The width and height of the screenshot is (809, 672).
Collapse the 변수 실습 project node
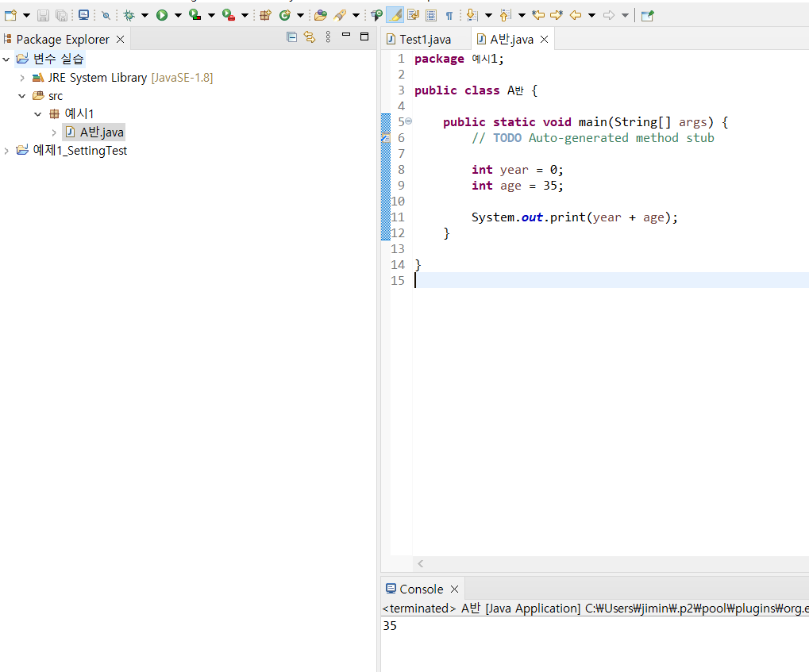[x=6, y=60]
